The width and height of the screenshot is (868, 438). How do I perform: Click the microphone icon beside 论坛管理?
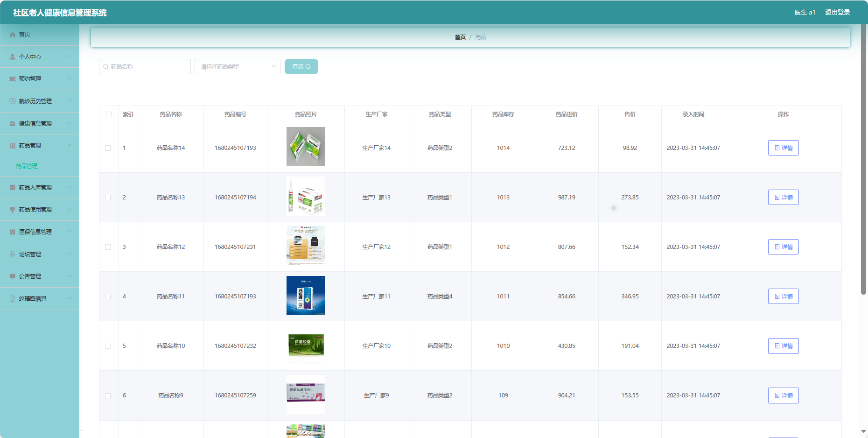point(13,254)
